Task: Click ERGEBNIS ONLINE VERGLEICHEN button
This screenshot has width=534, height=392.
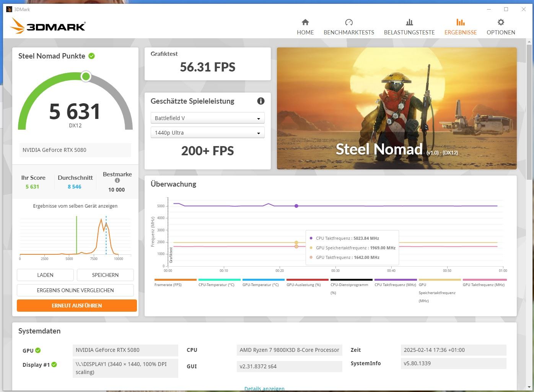Action: click(75, 290)
